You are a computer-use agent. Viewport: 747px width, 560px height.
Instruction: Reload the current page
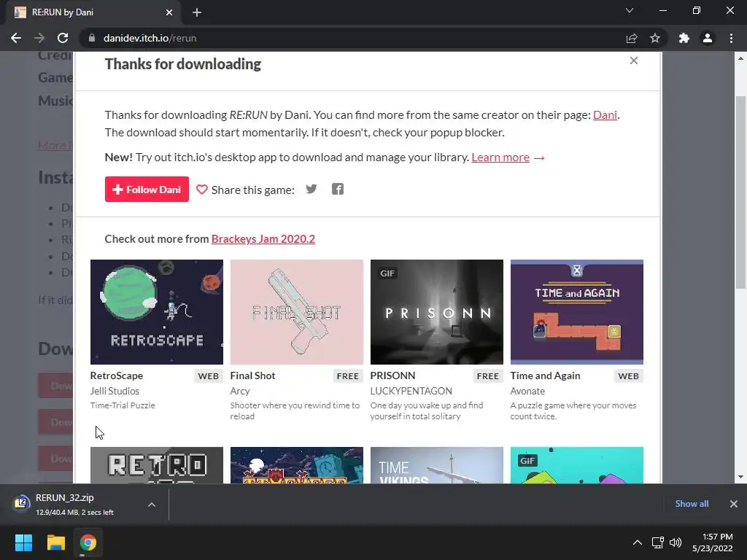point(63,38)
